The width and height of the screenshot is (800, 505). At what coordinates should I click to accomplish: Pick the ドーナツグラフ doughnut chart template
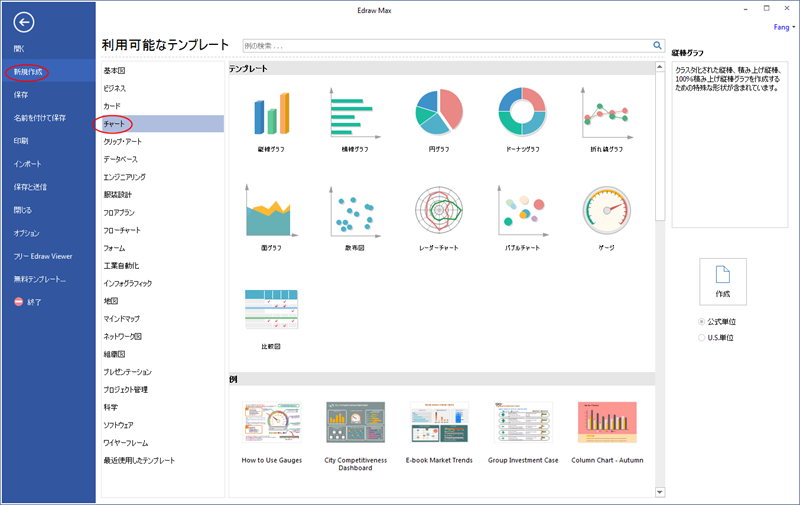tap(522, 115)
